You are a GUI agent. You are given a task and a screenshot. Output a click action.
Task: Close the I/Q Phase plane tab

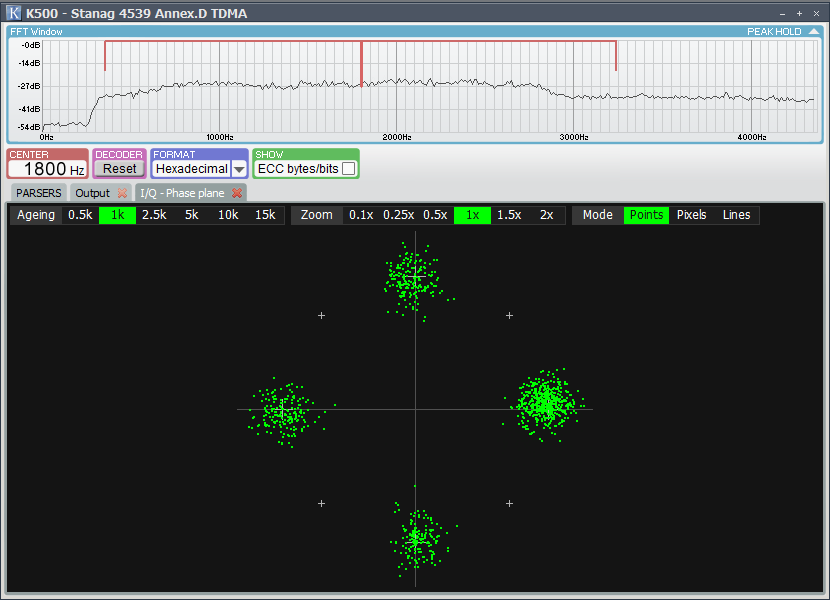click(x=237, y=193)
